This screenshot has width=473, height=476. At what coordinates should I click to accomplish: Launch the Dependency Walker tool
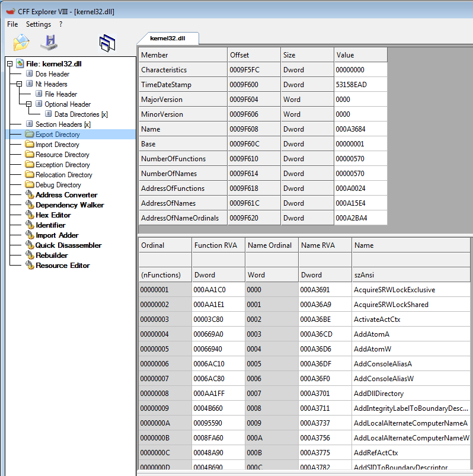click(69, 205)
